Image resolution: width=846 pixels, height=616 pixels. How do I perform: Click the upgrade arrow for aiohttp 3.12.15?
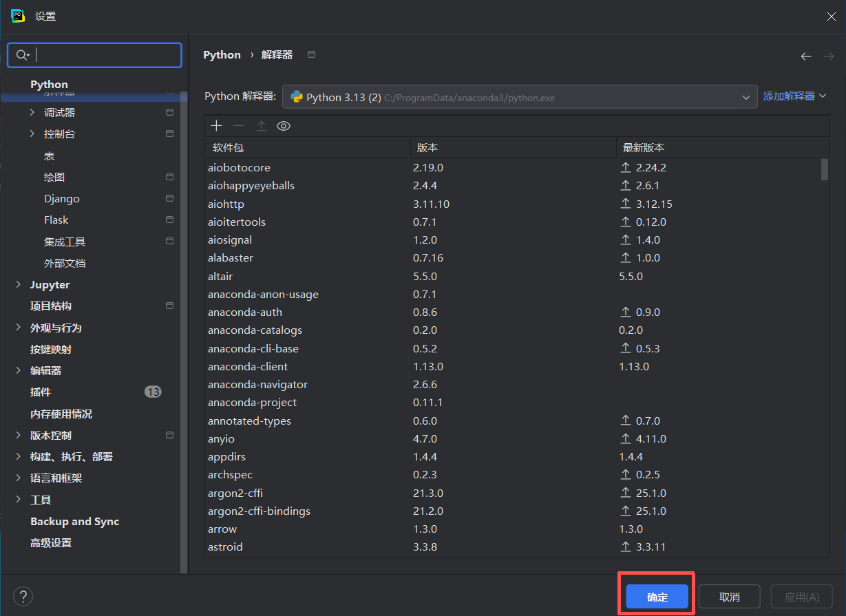626,204
